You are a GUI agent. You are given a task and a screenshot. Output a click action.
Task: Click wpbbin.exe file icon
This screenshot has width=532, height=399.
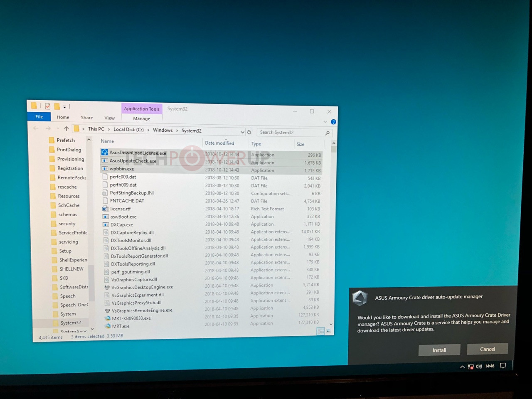(x=105, y=169)
